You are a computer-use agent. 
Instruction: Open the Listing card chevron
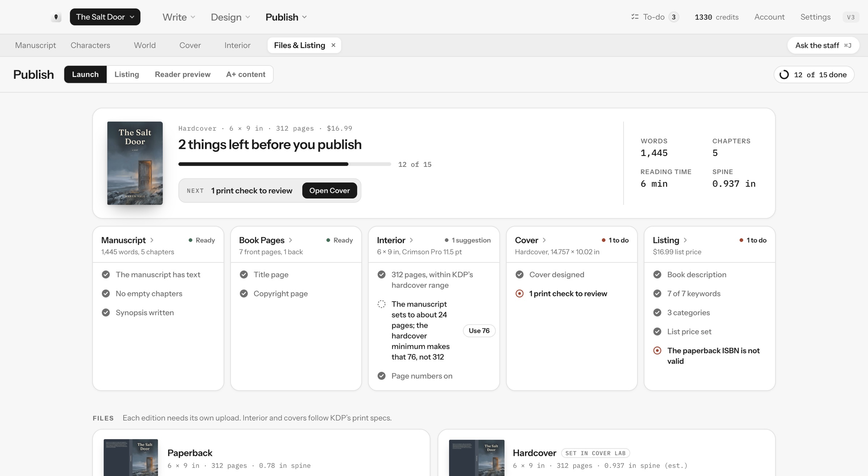[685, 240]
